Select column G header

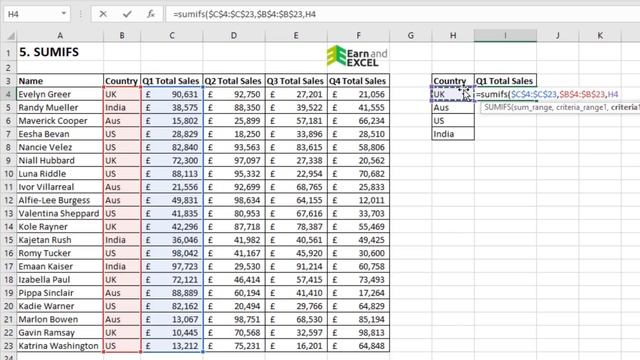pos(411,36)
